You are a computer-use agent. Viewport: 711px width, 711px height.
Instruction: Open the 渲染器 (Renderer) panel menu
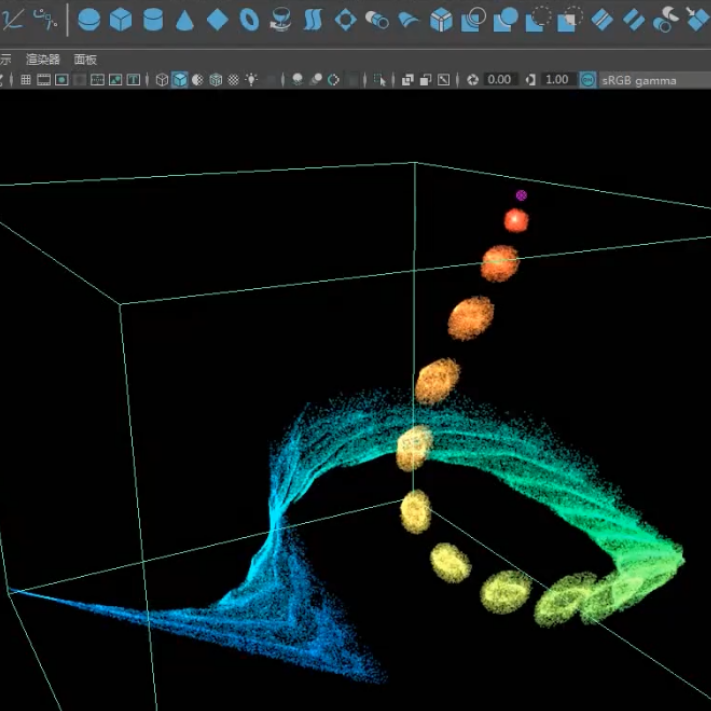(43, 59)
